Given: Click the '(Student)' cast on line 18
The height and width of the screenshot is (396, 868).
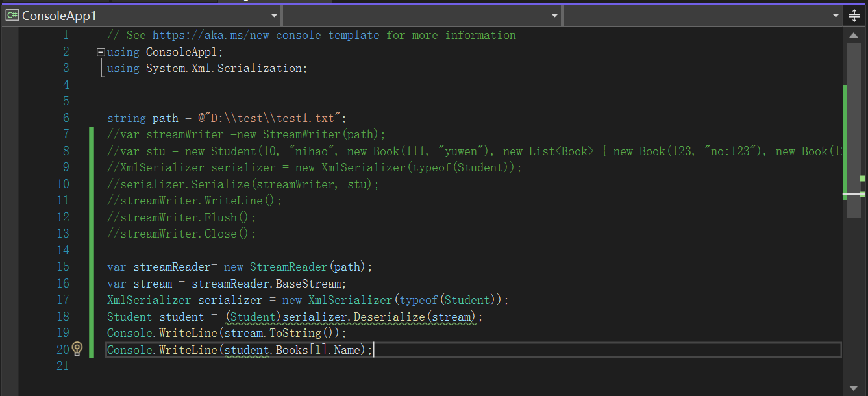Looking at the screenshot, I should pyautogui.click(x=253, y=317).
